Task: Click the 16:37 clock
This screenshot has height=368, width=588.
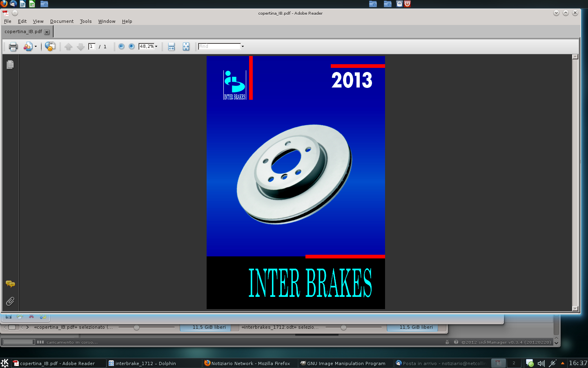Action: (578, 363)
